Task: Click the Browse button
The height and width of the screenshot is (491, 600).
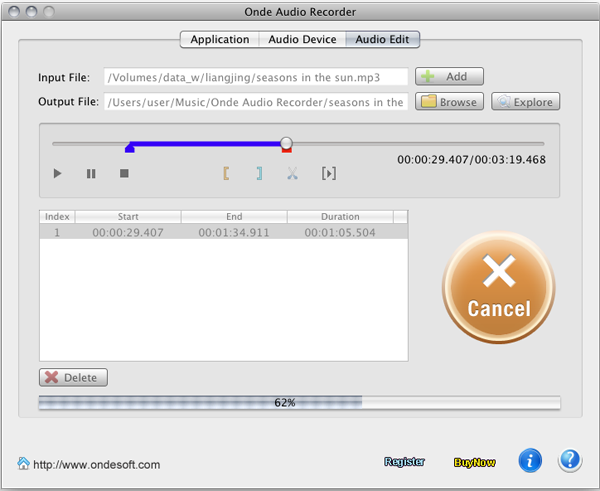Action: click(x=449, y=102)
